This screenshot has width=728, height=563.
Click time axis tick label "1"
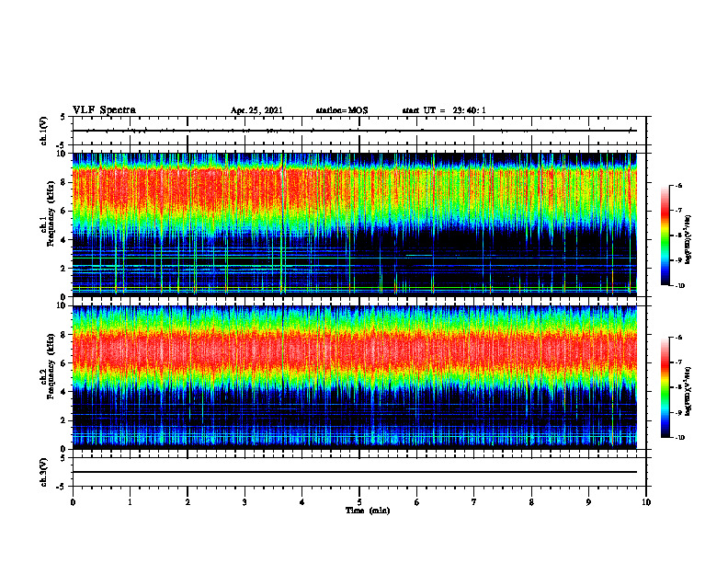tap(130, 502)
